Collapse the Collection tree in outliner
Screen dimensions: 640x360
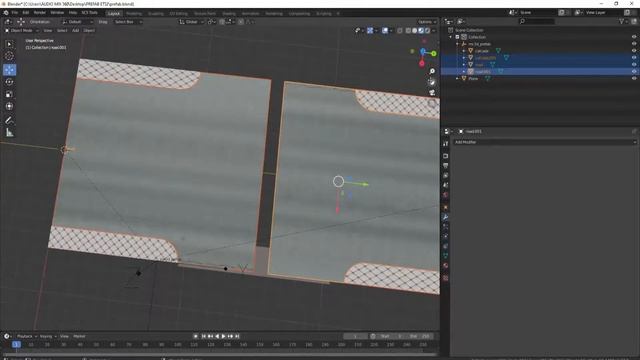click(451, 37)
